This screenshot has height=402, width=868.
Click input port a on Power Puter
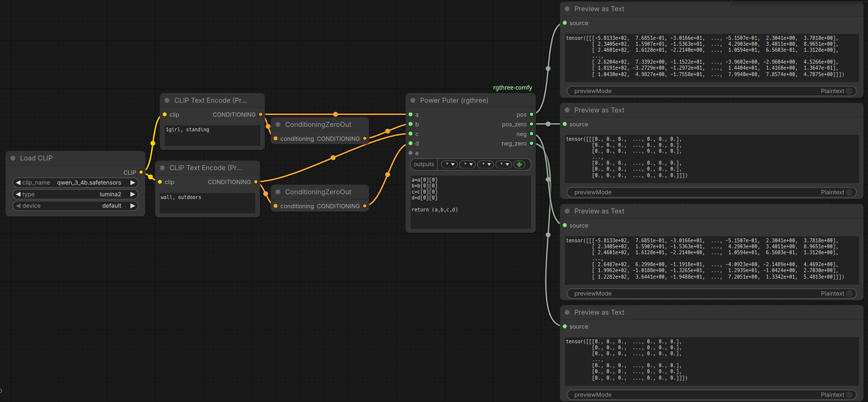411,114
